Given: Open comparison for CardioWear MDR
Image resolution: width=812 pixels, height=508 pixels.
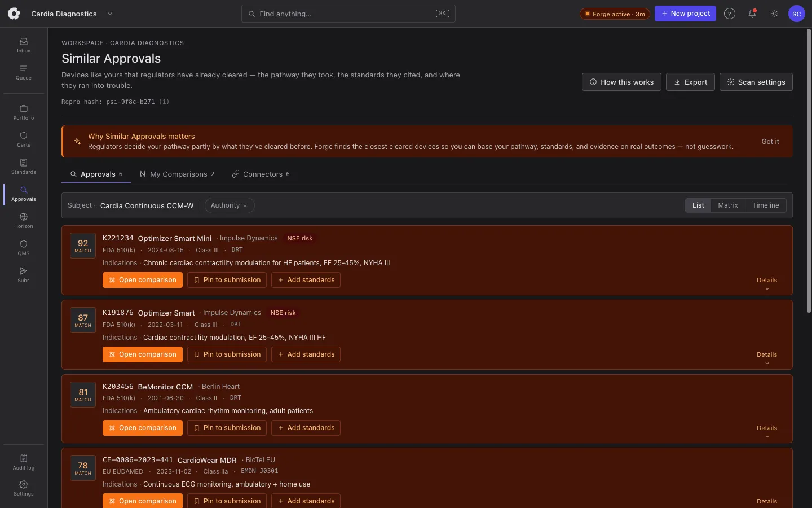Looking at the screenshot, I should coord(143,501).
